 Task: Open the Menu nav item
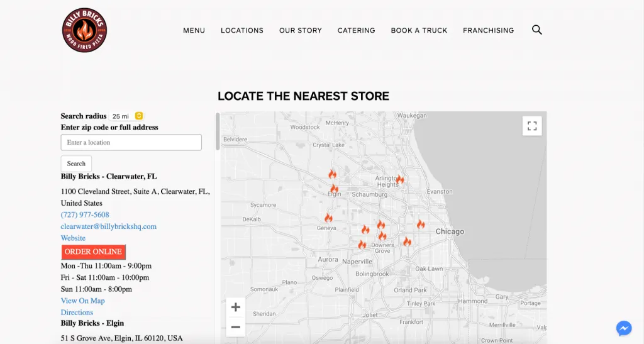194,30
